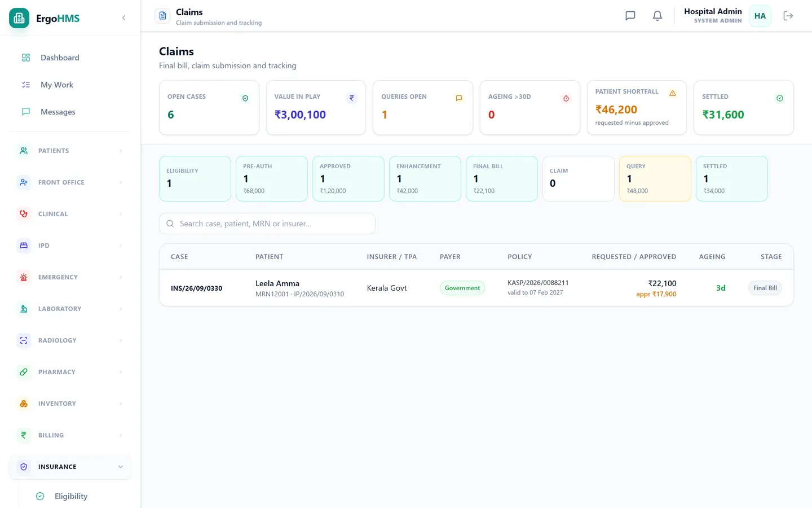The image size is (812, 508).
Task: Click the Pharmacy pill icon
Action: [x=24, y=372]
